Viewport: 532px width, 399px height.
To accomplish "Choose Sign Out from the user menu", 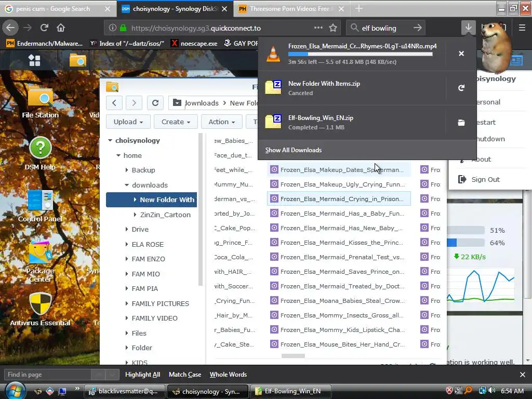I will [x=485, y=179].
